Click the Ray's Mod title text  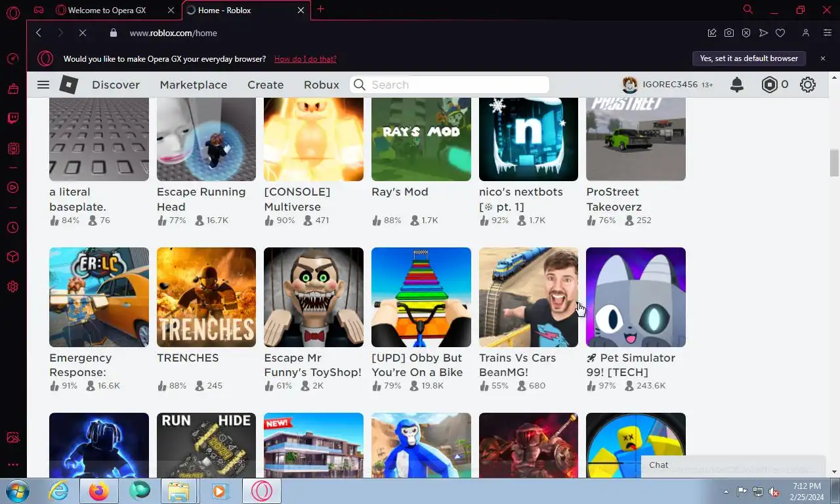(x=400, y=192)
